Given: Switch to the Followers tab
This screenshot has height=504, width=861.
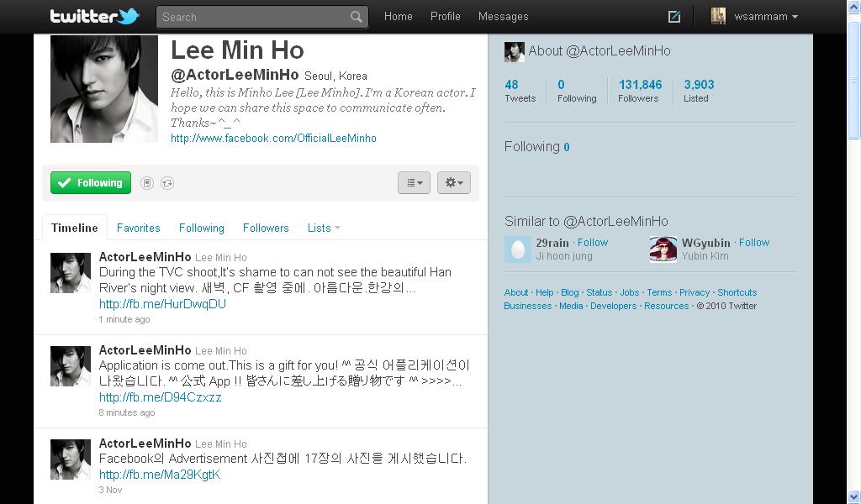Looking at the screenshot, I should tap(266, 228).
